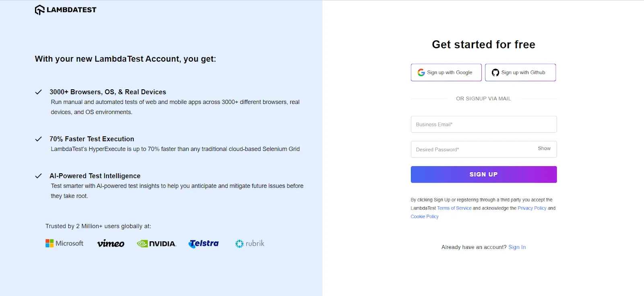This screenshot has width=644, height=296.
Task: Open the Privacy Policy link
Action: tap(532, 208)
